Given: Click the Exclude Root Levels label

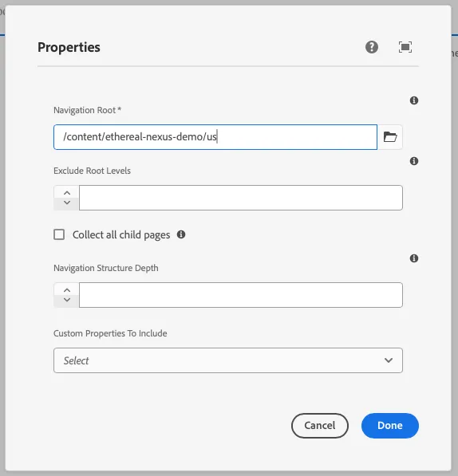Looking at the screenshot, I should (x=92, y=171).
